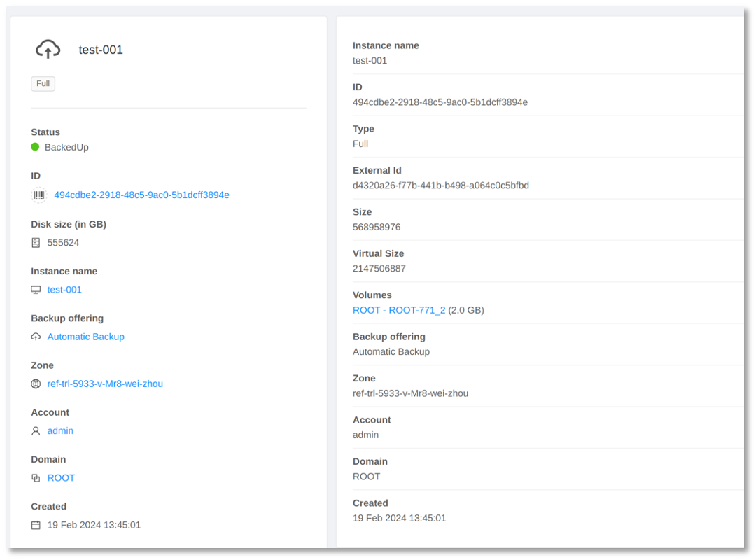The image size is (756, 560).
Task: Click the green BackedUp status dot
Action: pyautogui.click(x=35, y=147)
